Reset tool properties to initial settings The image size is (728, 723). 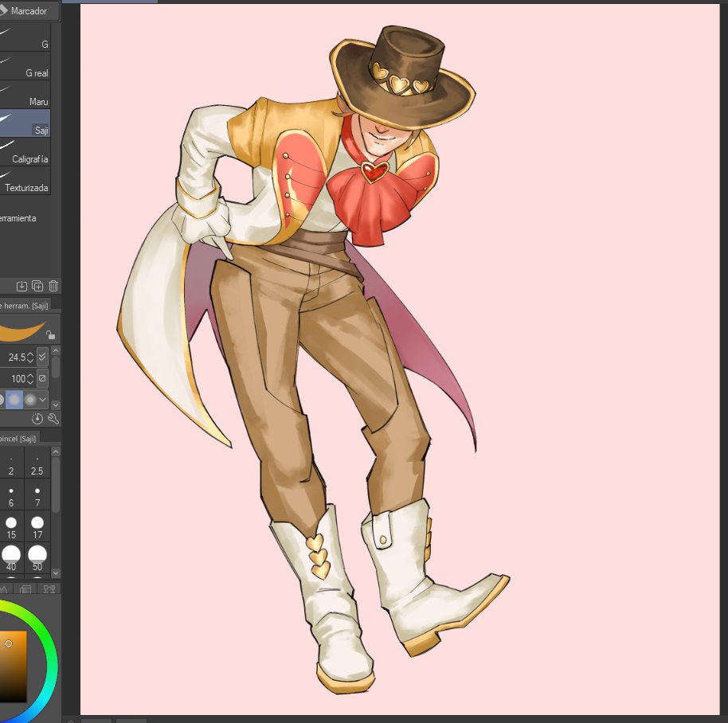(37, 419)
